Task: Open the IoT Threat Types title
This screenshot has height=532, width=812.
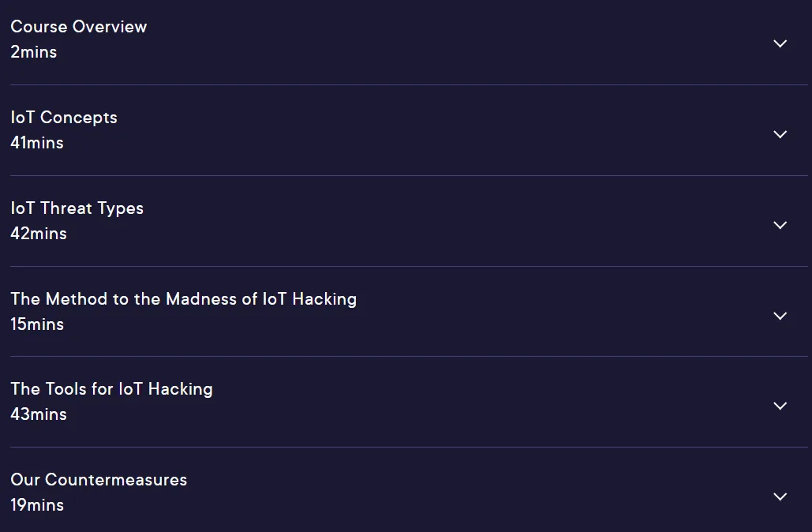Action: pos(77,208)
